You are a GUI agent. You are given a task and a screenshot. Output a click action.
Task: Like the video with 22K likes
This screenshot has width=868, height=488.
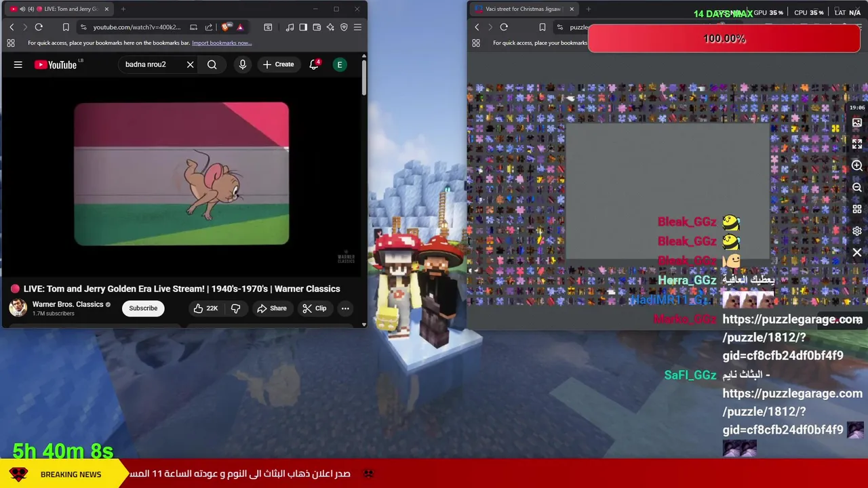(x=205, y=308)
